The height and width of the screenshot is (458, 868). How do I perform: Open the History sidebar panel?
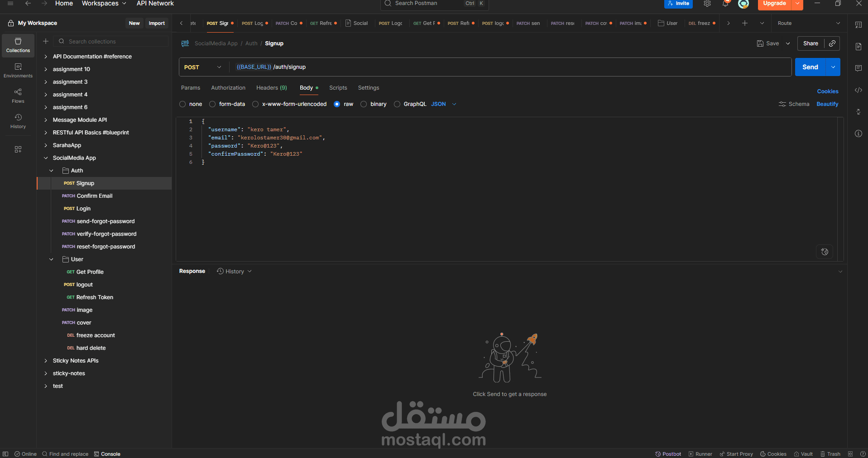pos(18,121)
